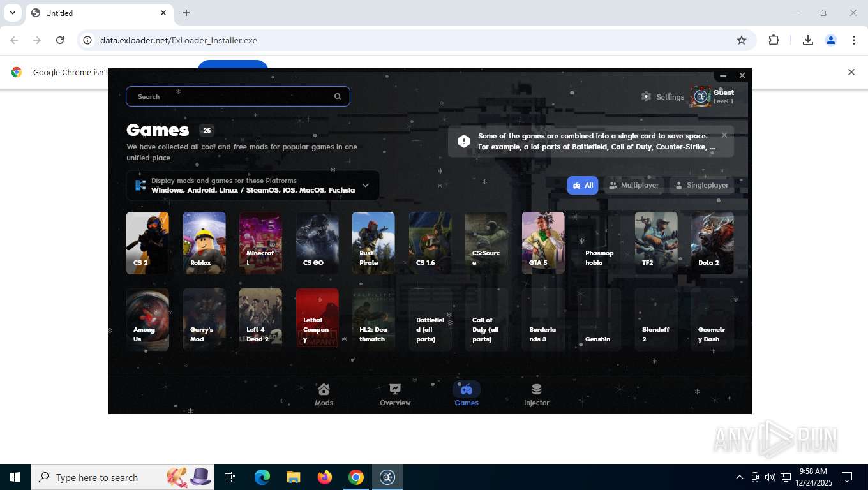Viewport: 868px width, 490px height.
Task: Focus the ExLoader Search field
Action: pyautogui.click(x=237, y=96)
